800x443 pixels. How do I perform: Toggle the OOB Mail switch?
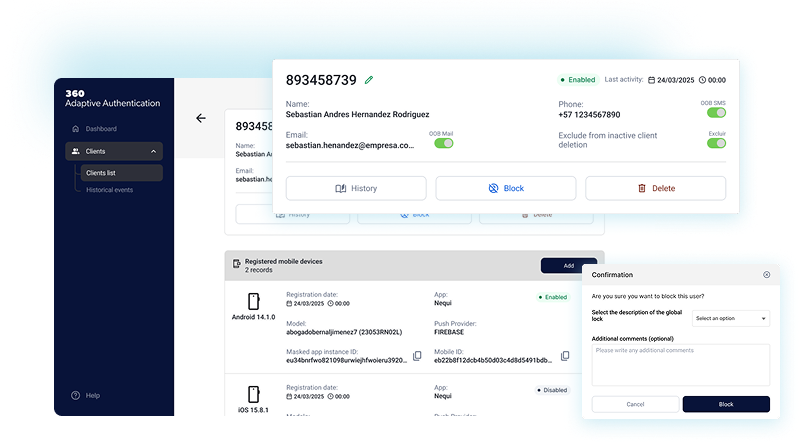click(x=443, y=143)
